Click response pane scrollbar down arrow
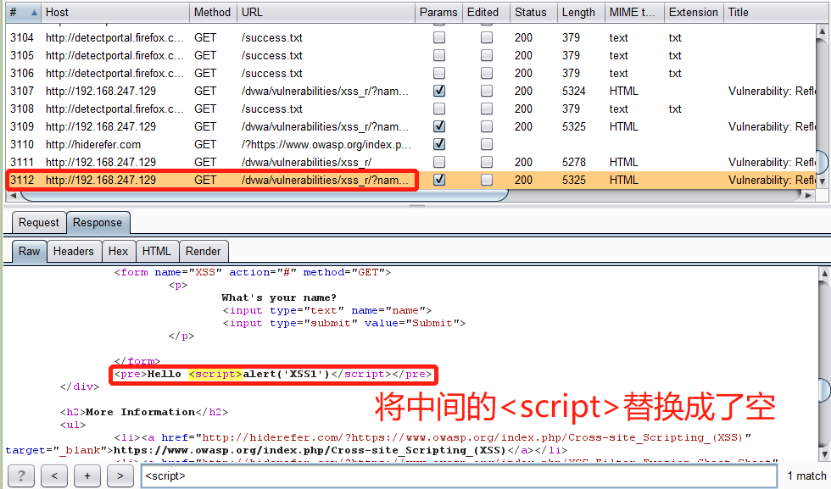This screenshot has width=831, height=489. (825, 454)
